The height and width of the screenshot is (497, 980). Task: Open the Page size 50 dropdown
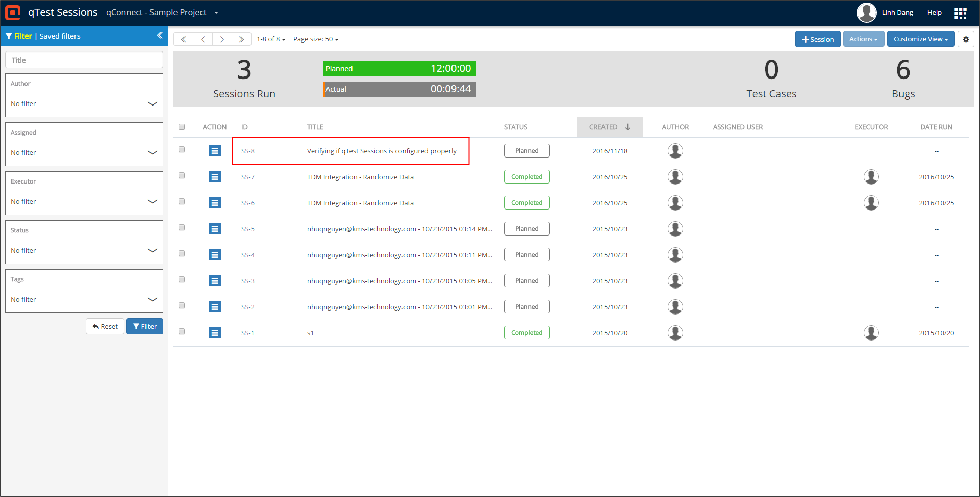(316, 39)
